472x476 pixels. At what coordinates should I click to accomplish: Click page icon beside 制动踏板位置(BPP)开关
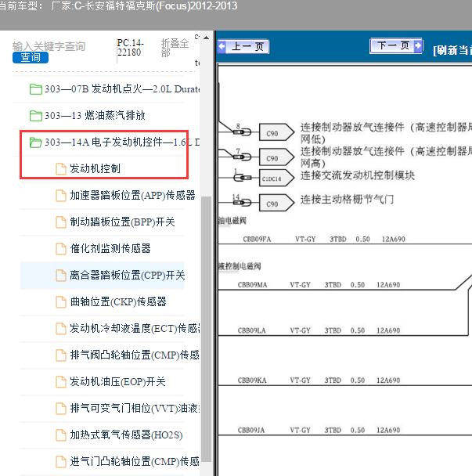click(x=61, y=222)
